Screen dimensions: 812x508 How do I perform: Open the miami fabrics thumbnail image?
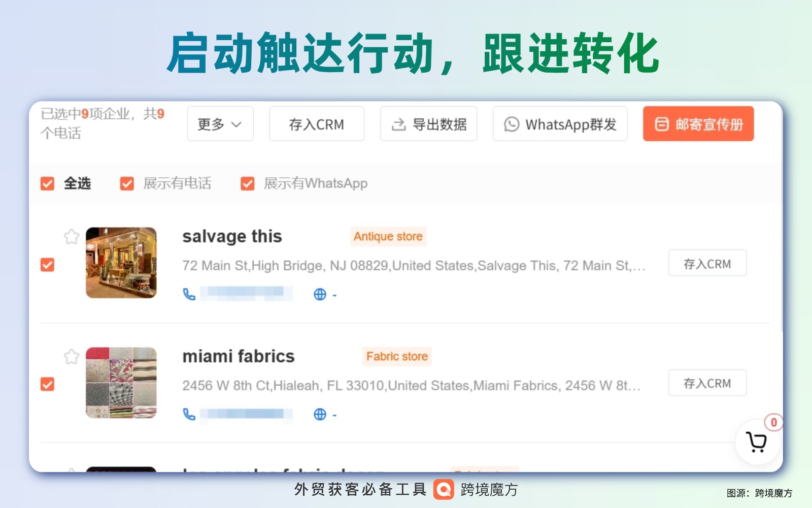click(x=121, y=383)
